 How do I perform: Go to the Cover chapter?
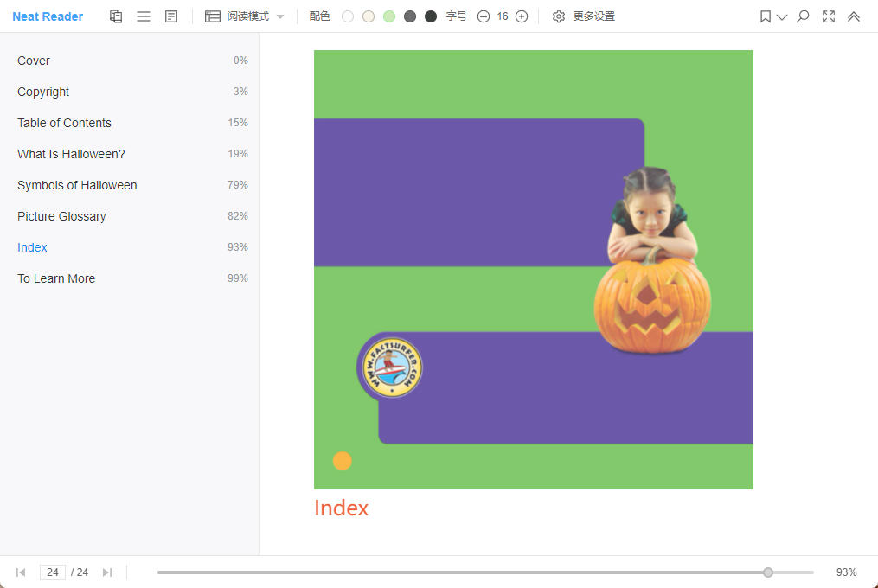(33, 61)
